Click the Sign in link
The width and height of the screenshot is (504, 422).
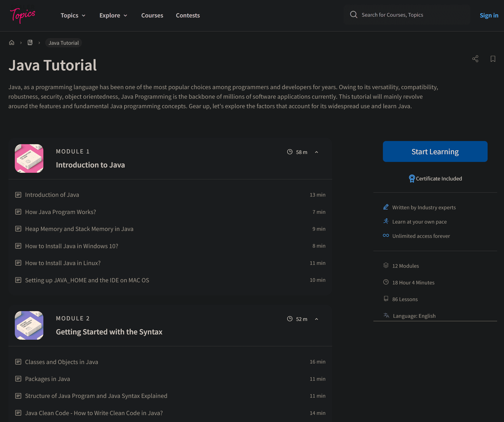point(489,15)
